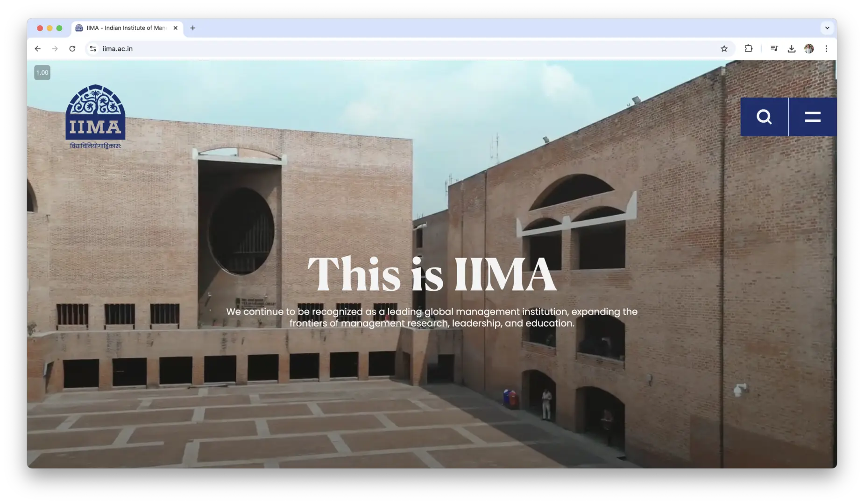The height and width of the screenshot is (504, 864).
Task: Bookmark this page with the star
Action: pyautogui.click(x=724, y=49)
